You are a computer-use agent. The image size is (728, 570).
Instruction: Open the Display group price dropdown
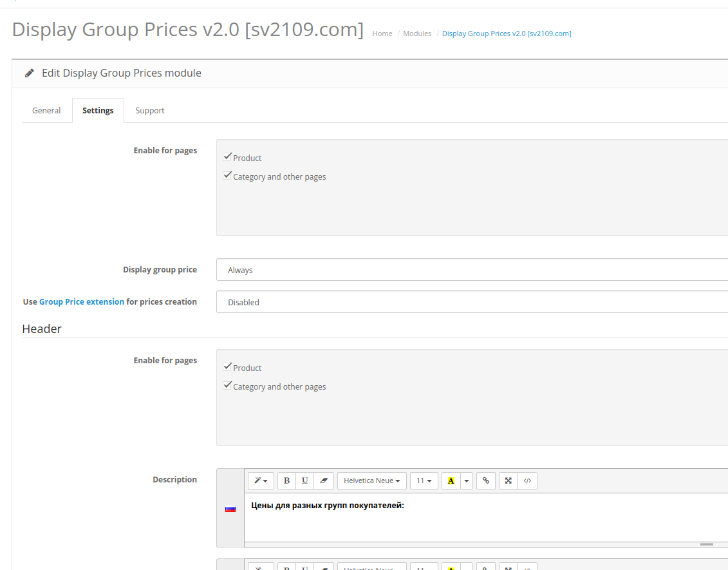coord(472,270)
